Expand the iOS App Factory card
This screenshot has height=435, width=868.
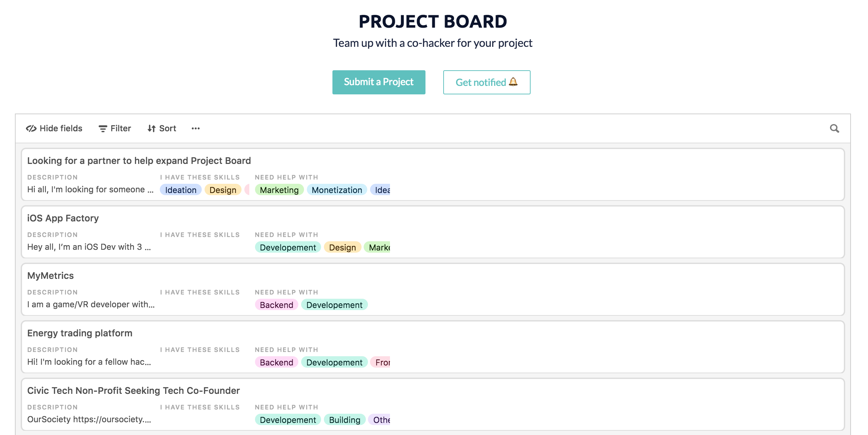coord(63,218)
